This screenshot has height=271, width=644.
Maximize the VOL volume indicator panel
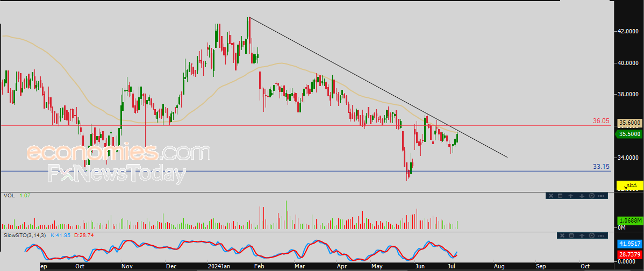tap(560, 196)
